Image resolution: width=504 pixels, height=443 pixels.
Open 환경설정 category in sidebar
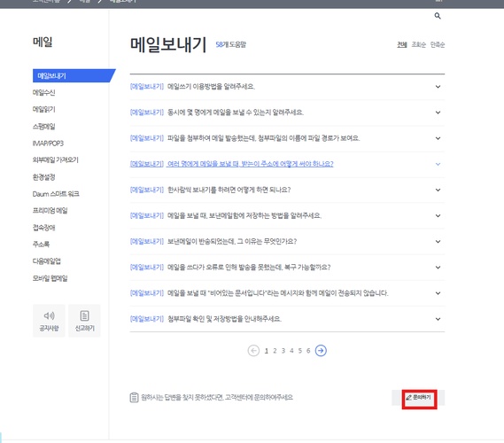coord(43,177)
